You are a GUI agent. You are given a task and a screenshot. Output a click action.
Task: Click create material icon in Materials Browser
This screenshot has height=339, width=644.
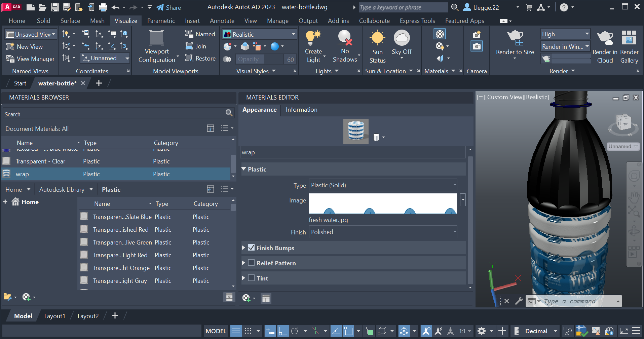[x=27, y=297]
